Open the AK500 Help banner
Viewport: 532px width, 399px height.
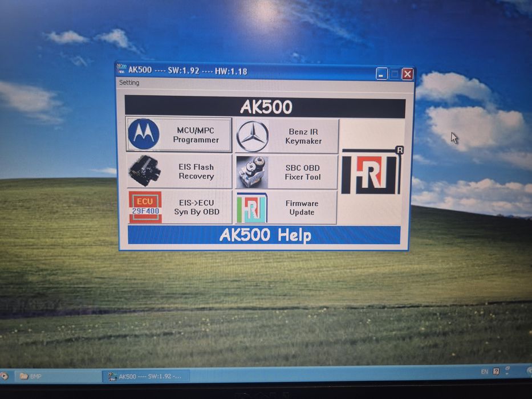tap(265, 235)
